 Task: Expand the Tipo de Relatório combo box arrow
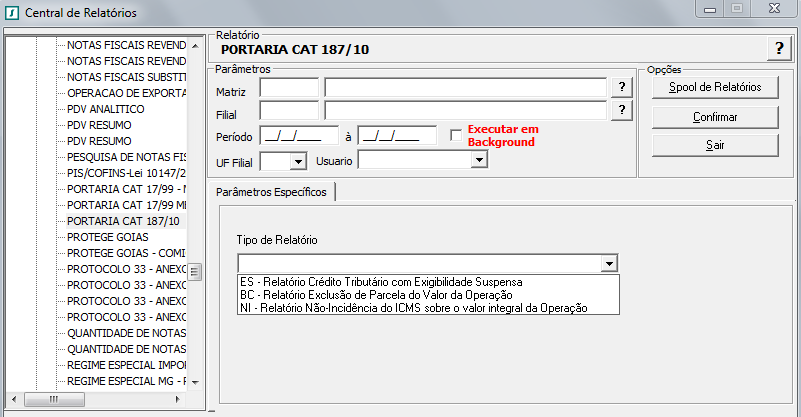(609, 264)
